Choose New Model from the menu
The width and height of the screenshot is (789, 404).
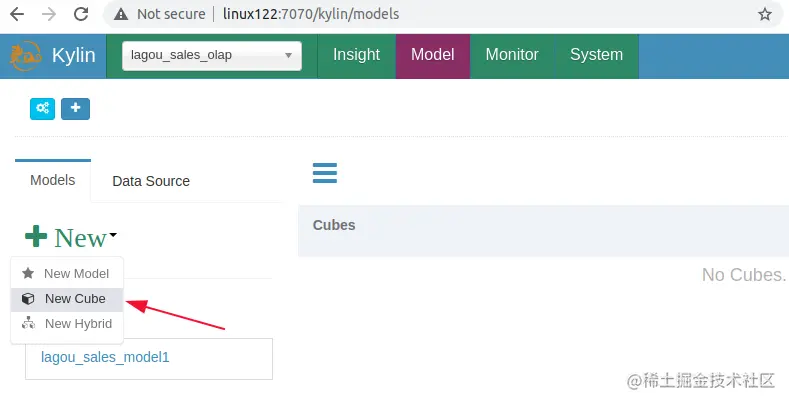tap(67, 274)
